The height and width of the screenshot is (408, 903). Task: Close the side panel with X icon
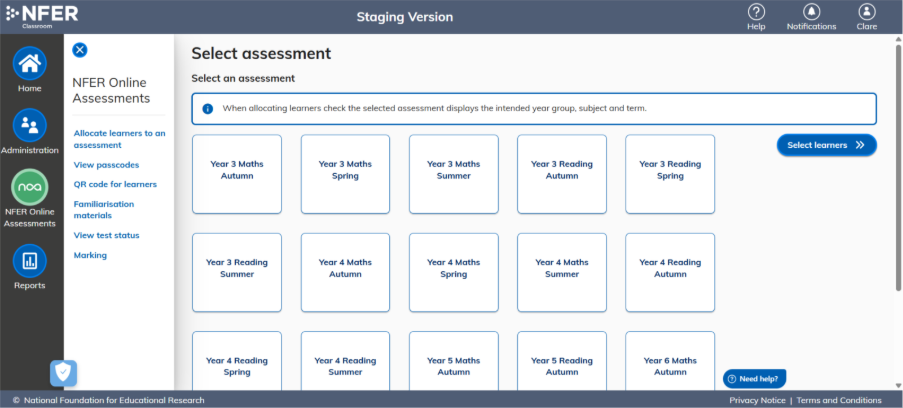pyautogui.click(x=79, y=50)
